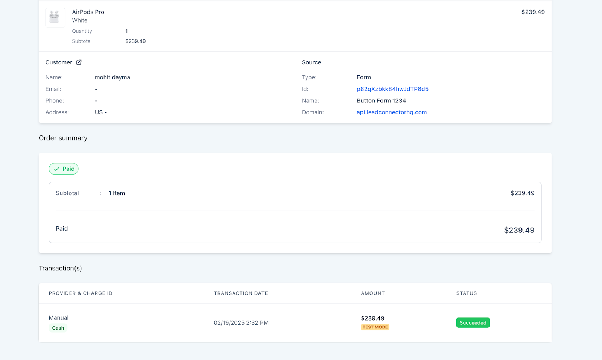Screen dimensions: 602x360
Task: Click the Transaction Date column header
Action: point(241,293)
